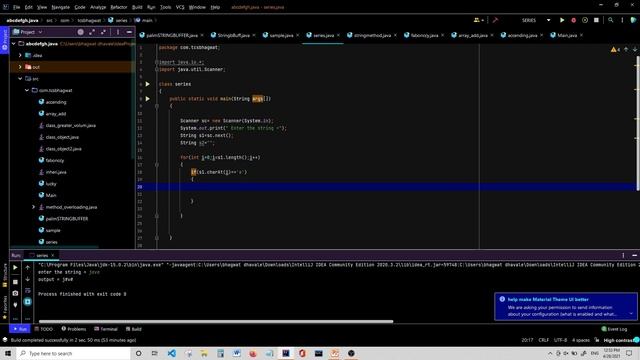Hide the Project tool window
This screenshot has height=360, width=640.
coord(129,32)
